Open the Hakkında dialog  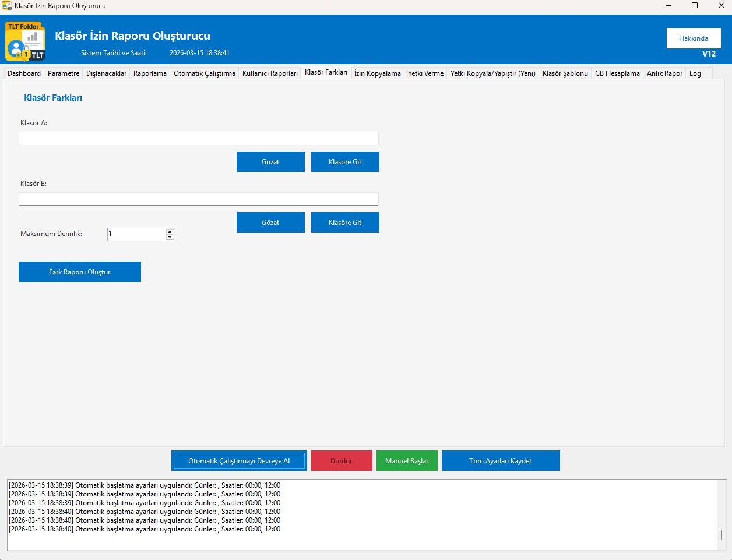(693, 38)
